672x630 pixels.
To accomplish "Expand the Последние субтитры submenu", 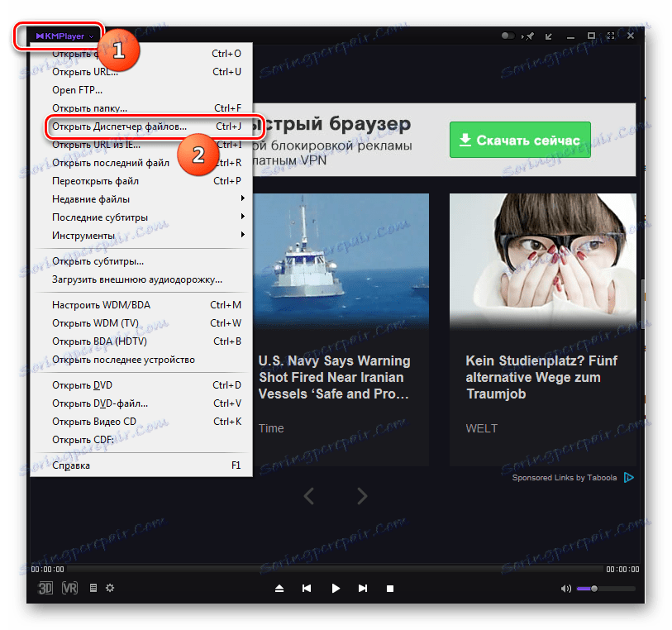I will [x=142, y=217].
